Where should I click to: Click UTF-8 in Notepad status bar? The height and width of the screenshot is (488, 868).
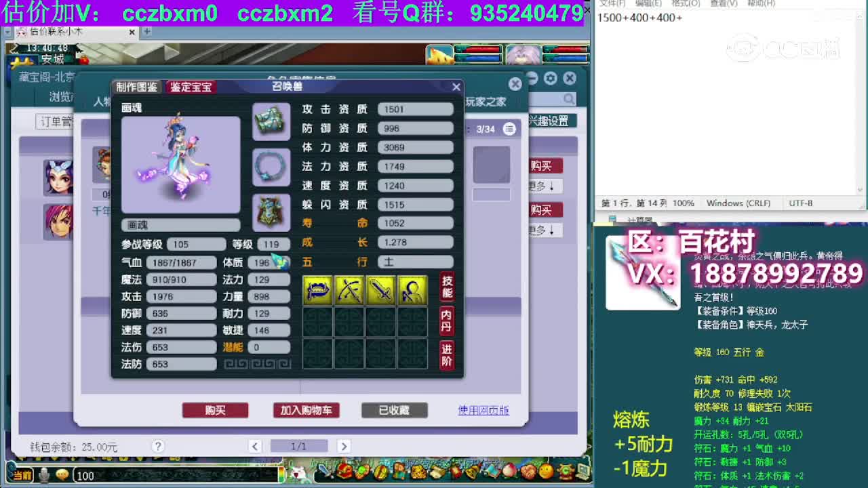pyautogui.click(x=801, y=203)
